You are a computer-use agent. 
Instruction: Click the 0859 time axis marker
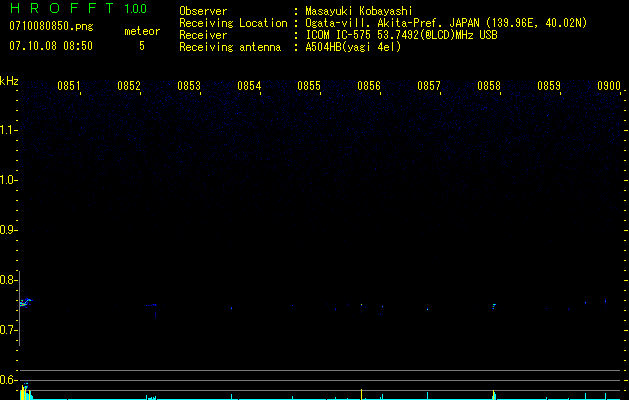(549, 86)
